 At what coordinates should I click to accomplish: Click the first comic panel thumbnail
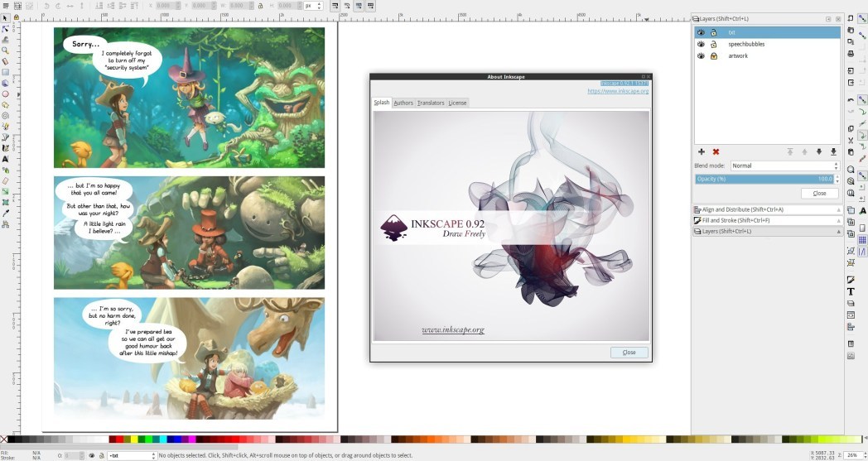pos(190,98)
